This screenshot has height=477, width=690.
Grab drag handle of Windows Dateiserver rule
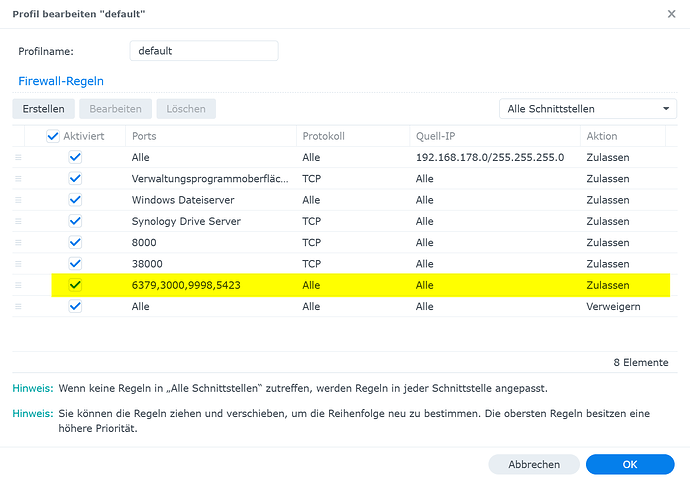18,200
